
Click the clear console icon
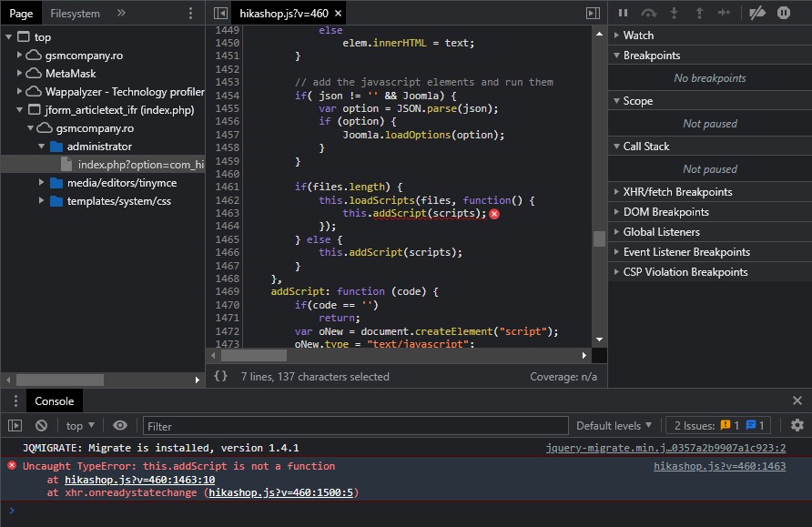point(41,425)
